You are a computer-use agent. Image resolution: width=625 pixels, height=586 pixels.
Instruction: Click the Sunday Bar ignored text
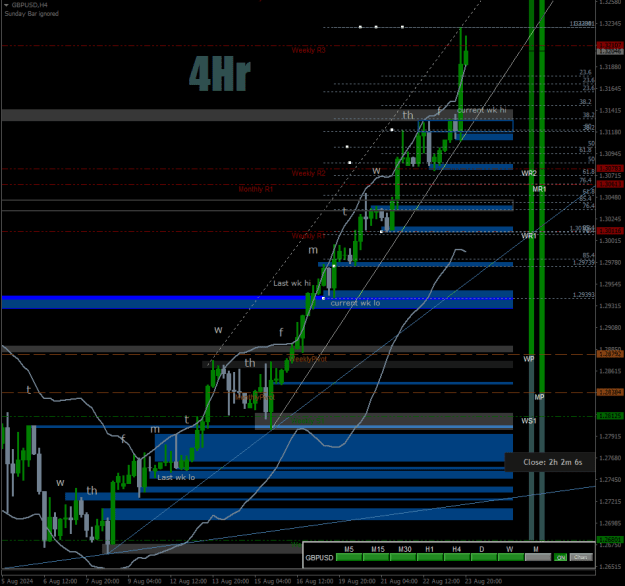tap(31, 14)
